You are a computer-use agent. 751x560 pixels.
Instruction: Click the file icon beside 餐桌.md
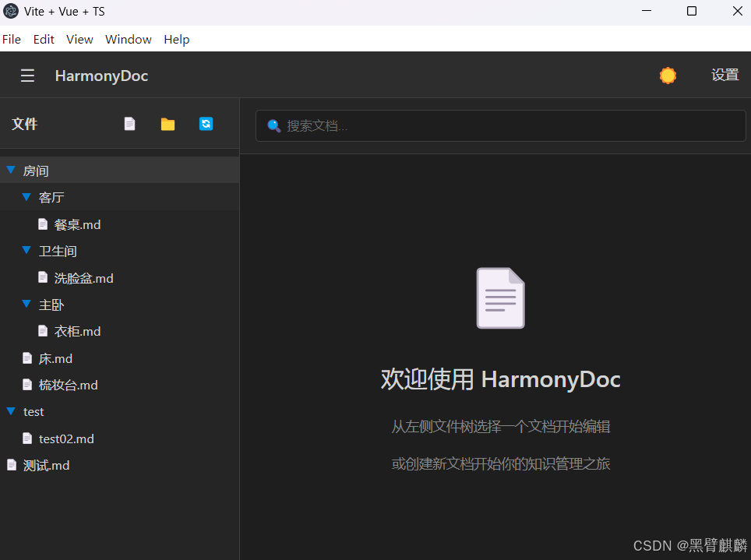[x=43, y=224]
